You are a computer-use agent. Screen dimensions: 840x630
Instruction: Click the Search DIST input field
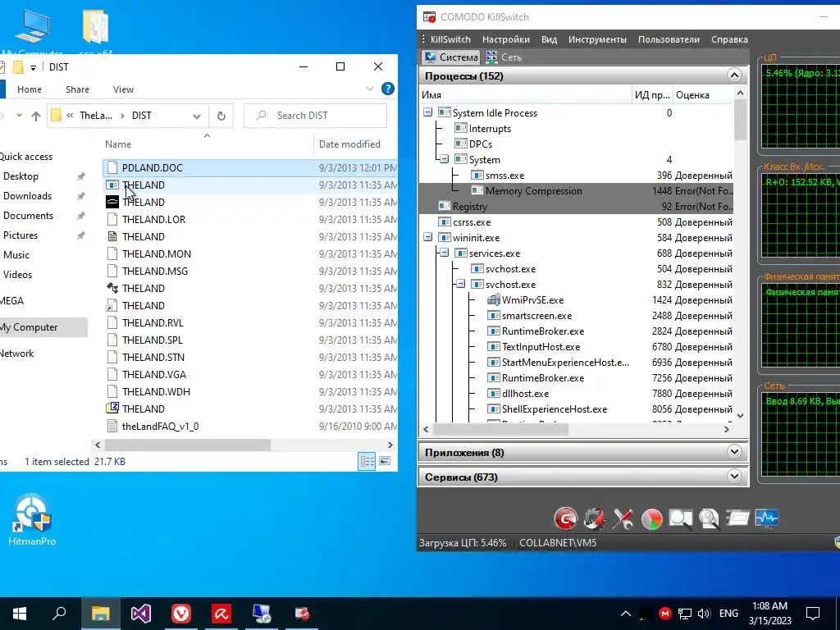pyautogui.click(x=315, y=116)
